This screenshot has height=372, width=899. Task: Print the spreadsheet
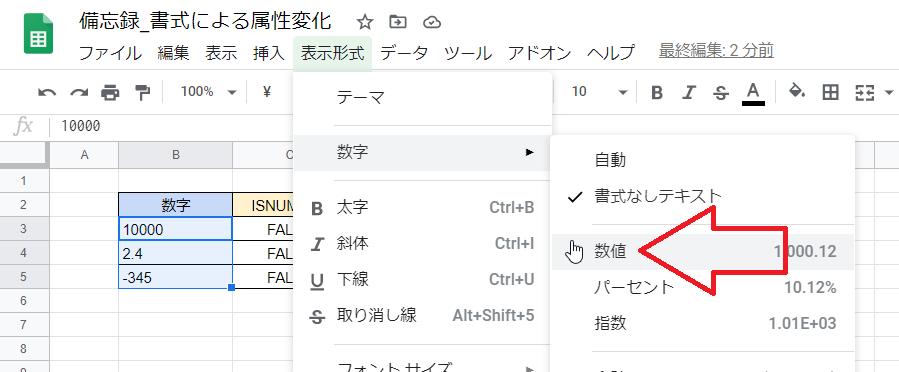click(x=110, y=92)
